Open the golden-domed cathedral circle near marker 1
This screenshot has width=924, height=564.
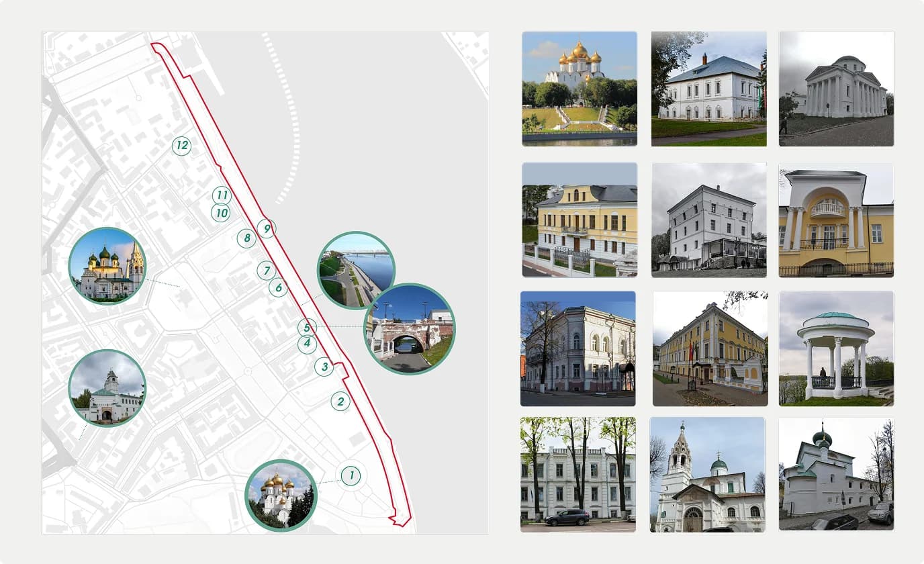[281, 496]
